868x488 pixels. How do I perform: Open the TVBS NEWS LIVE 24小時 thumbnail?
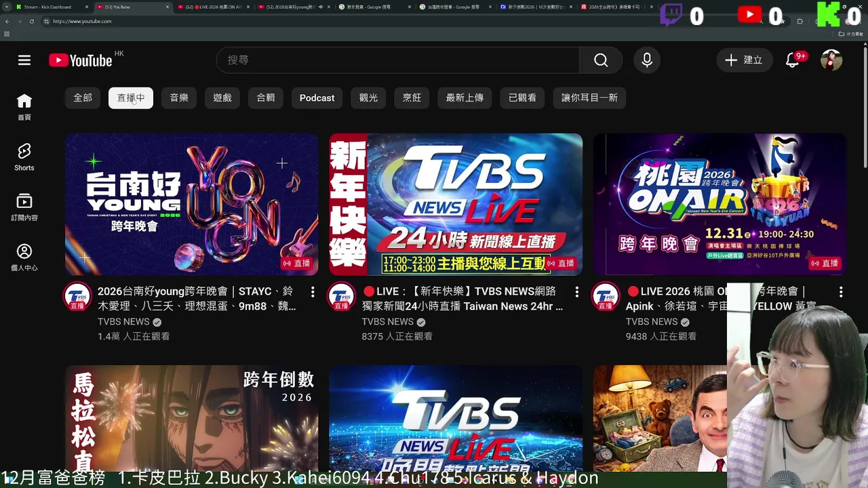click(456, 205)
